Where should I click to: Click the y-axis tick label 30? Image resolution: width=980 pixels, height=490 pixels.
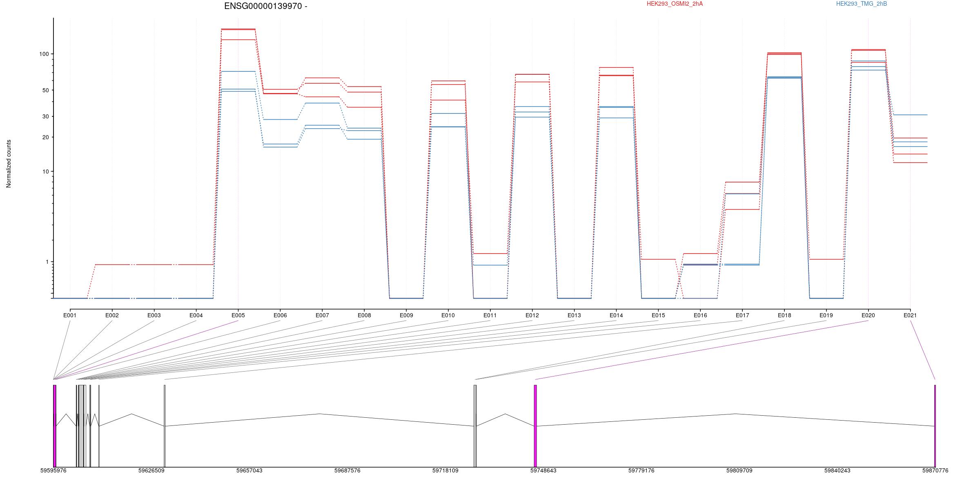click(x=45, y=116)
